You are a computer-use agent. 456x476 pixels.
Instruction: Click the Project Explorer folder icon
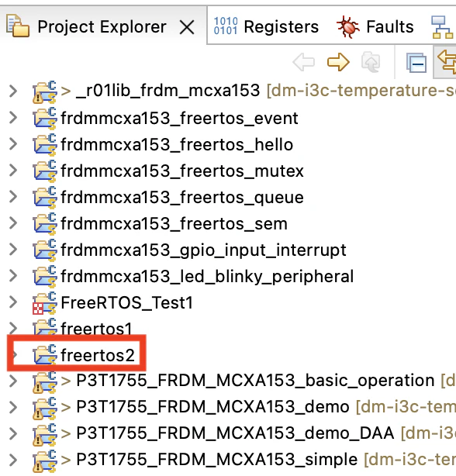point(18,26)
